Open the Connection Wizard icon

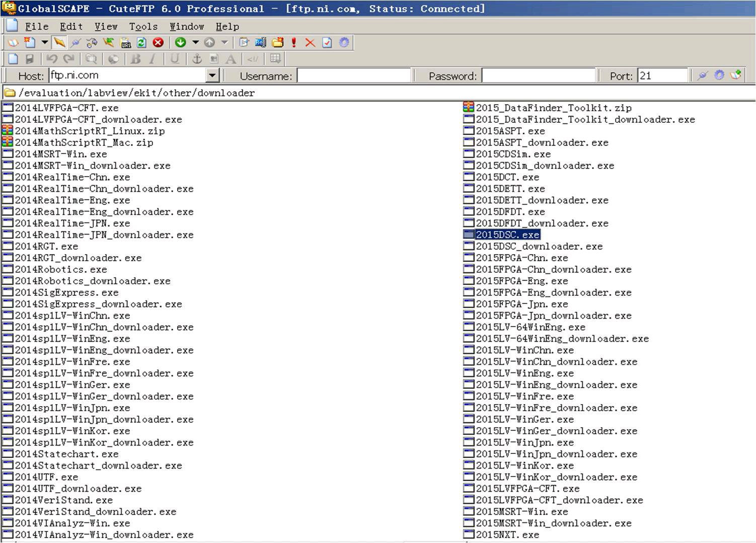(x=92, y=43)
